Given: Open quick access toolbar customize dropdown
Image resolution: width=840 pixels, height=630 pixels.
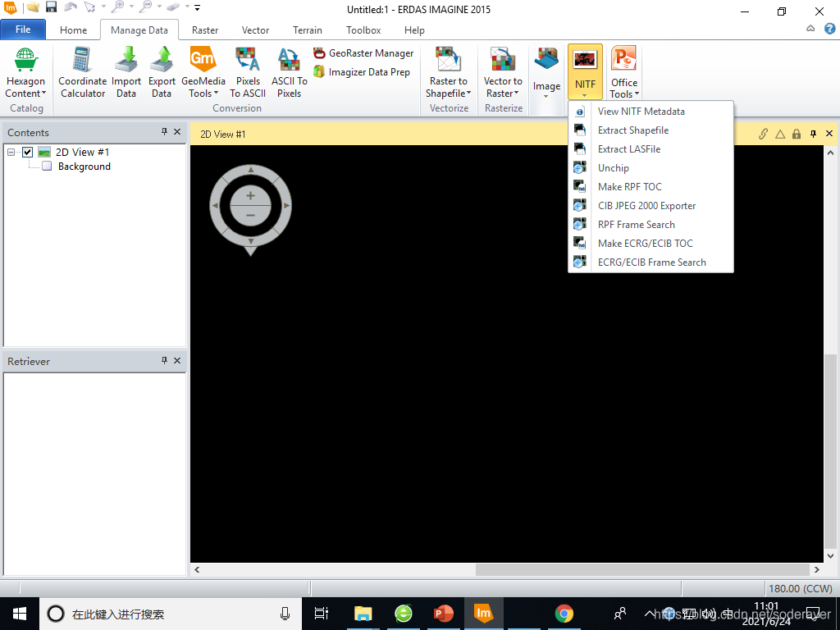Looking at the screenshot, I should pyautogui.click(x=197, y=7).
